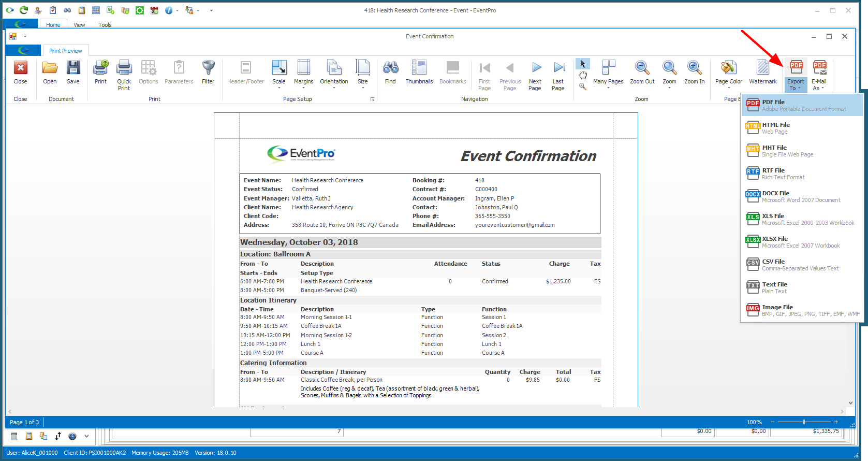Switch to the Print Preview tab

(66, 51)
